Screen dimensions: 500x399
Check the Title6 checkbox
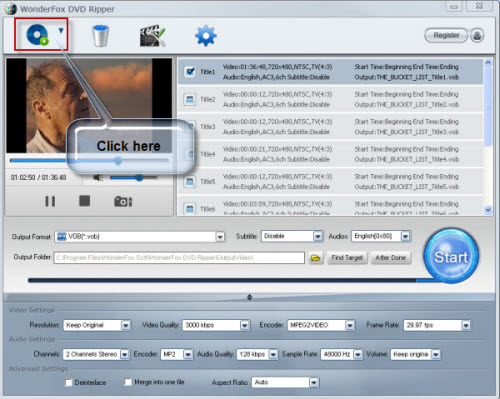point(190,209)
